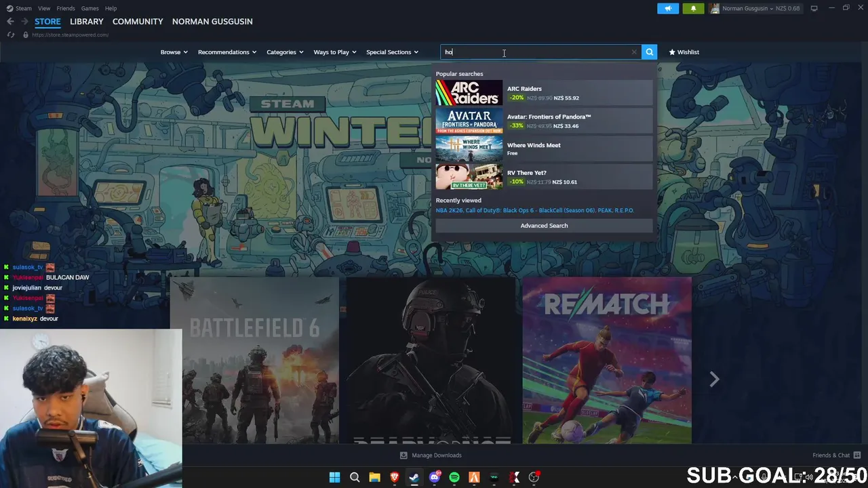Open the Wishlist page

pos(684,52)
